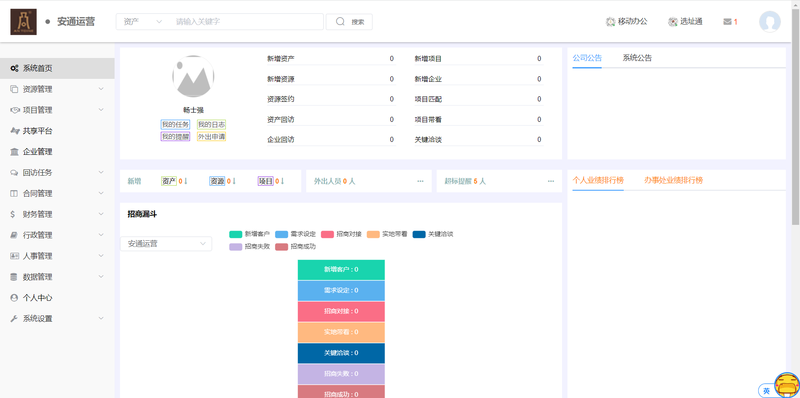Viewport: 800px width, 398px height.
Task: Expand the 回访任务 menu chevron
Action: [x=101, y=172]
